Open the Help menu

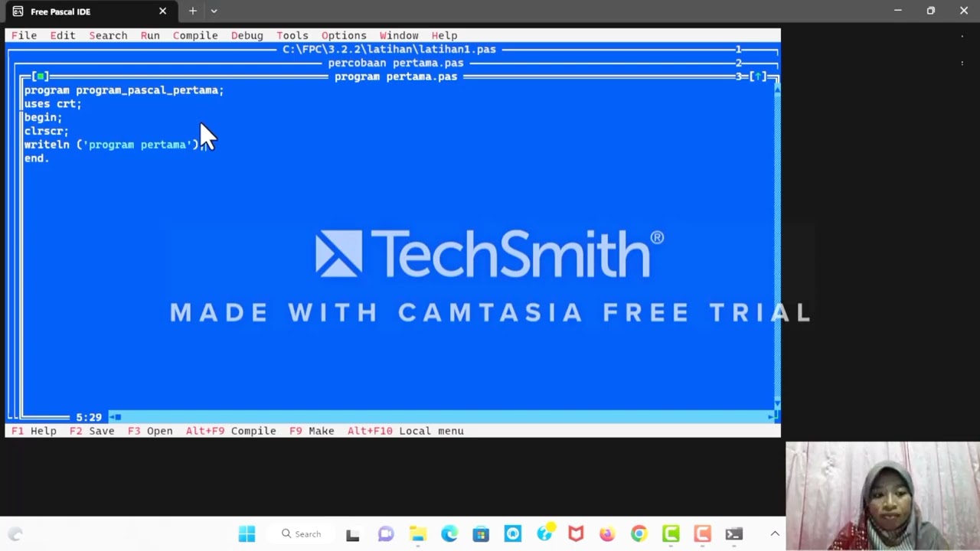pyautogui.click(x=444, y=35)
